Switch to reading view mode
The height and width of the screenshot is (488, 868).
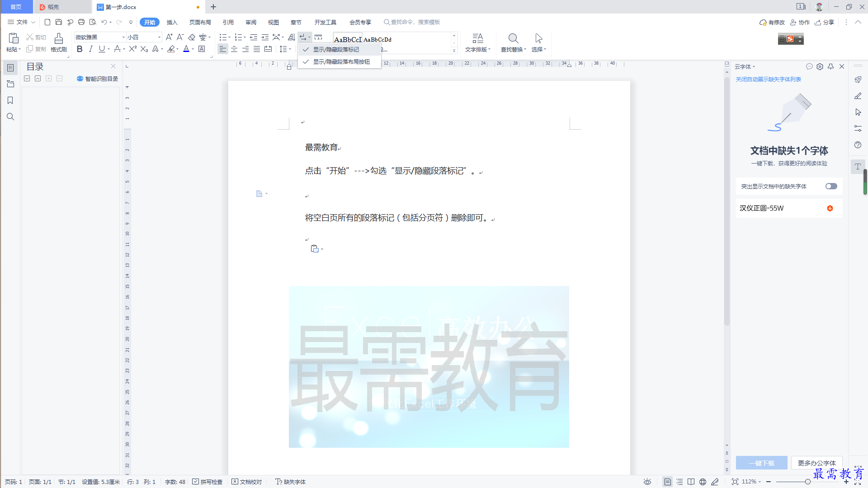(691, 482)
